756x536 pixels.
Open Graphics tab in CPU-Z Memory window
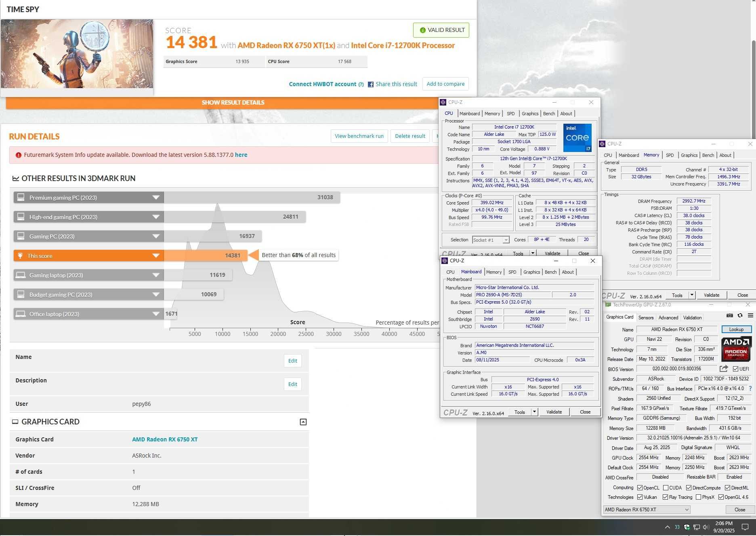pyautogui.click(x=689, y=155)
